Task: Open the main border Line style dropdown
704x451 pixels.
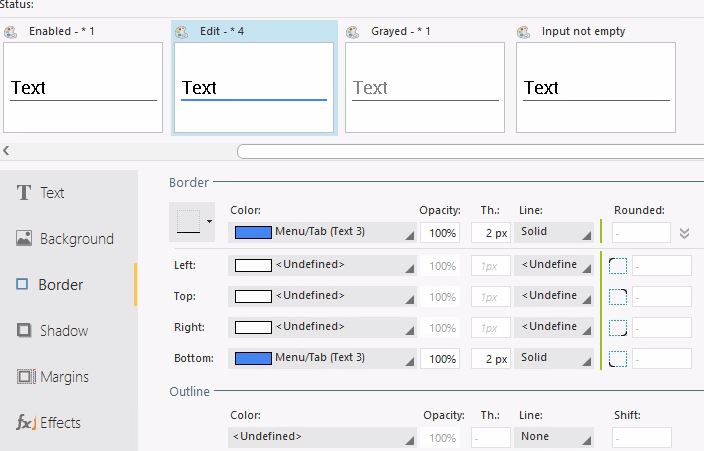Action: point(555,233)
